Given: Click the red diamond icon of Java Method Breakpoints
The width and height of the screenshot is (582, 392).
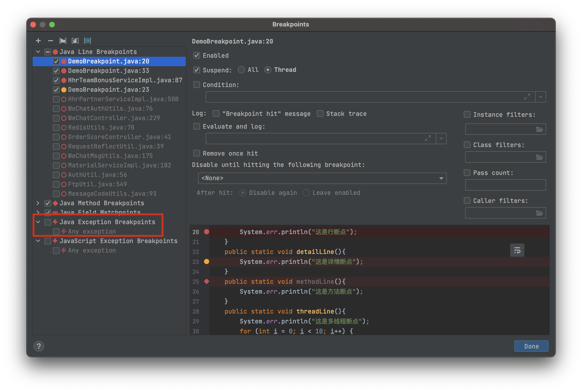Looking at the screenshot, I should pyautogui.click(x=56, y=203).
